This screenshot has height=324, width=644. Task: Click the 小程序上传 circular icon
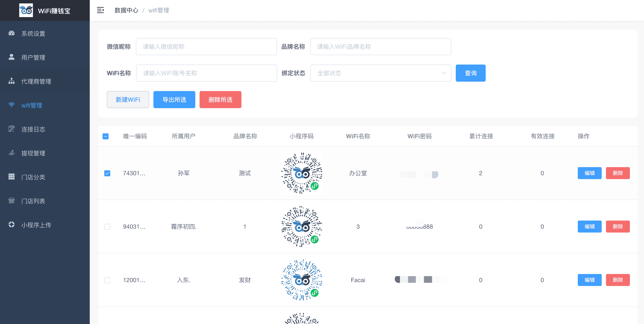point(12,224)
